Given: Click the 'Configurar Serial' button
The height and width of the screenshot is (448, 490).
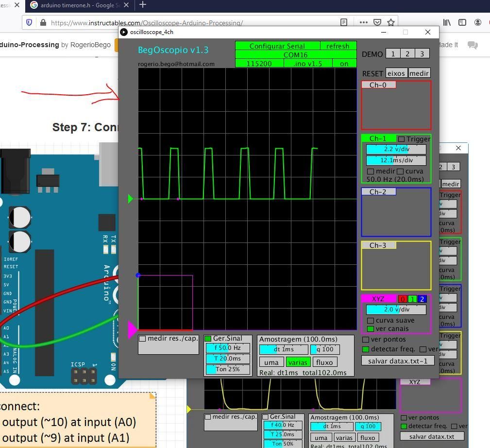Looking at the screenshot, I should point(277,46).
